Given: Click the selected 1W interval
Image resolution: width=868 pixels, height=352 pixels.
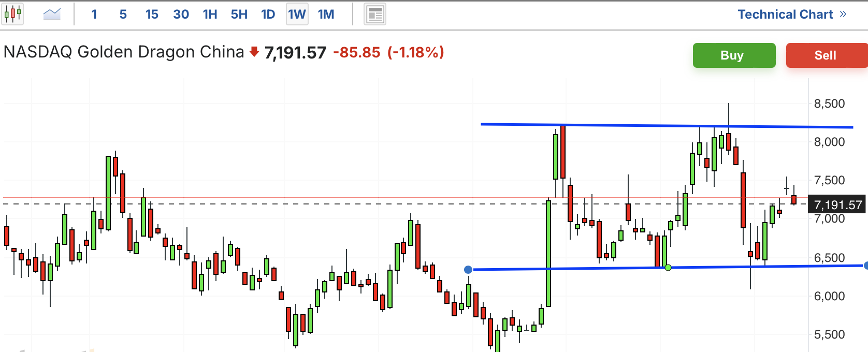Looking at the screenshot, I should point(297,14).
